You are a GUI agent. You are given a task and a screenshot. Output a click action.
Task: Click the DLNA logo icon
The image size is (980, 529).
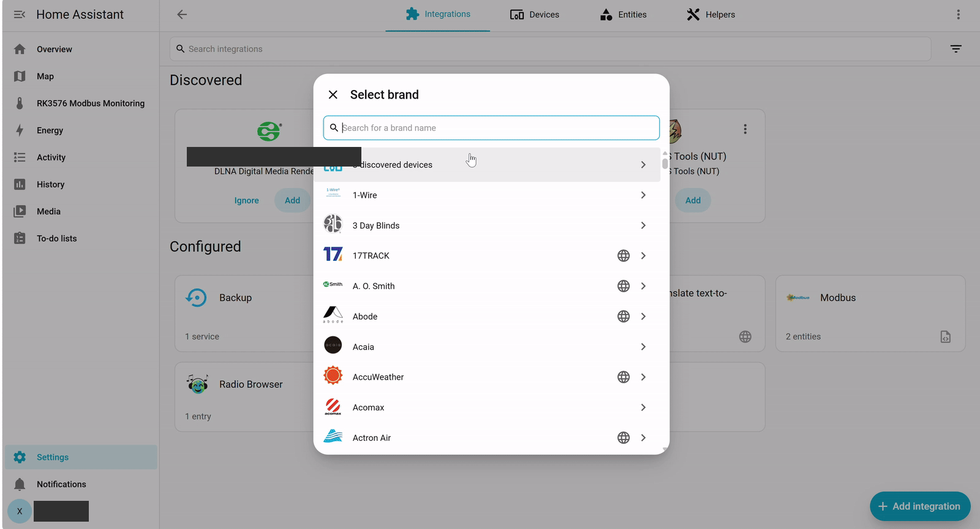pyautogui.click(x=269, y=131)
